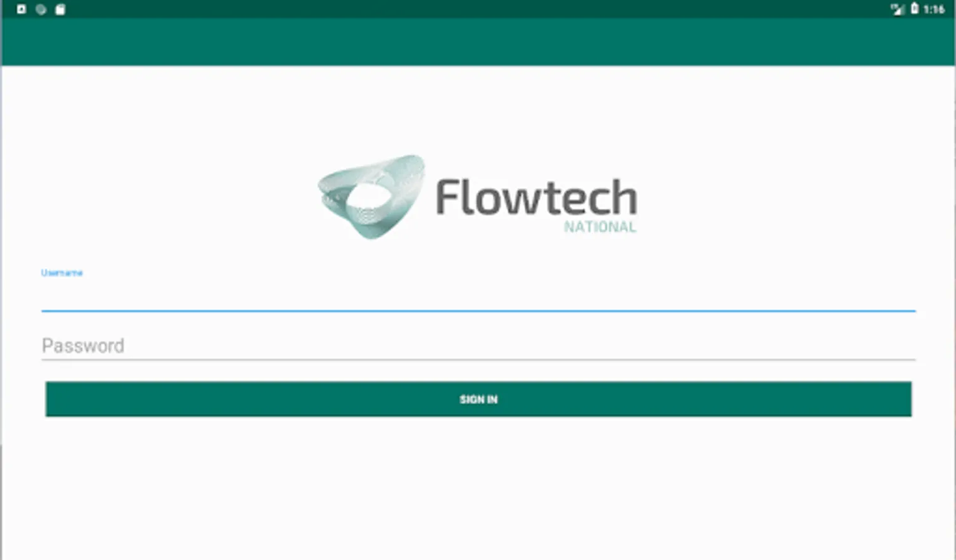Focus the Password input field
The image size is (956, 560).
pyautogui.click(x=478, y=345)
